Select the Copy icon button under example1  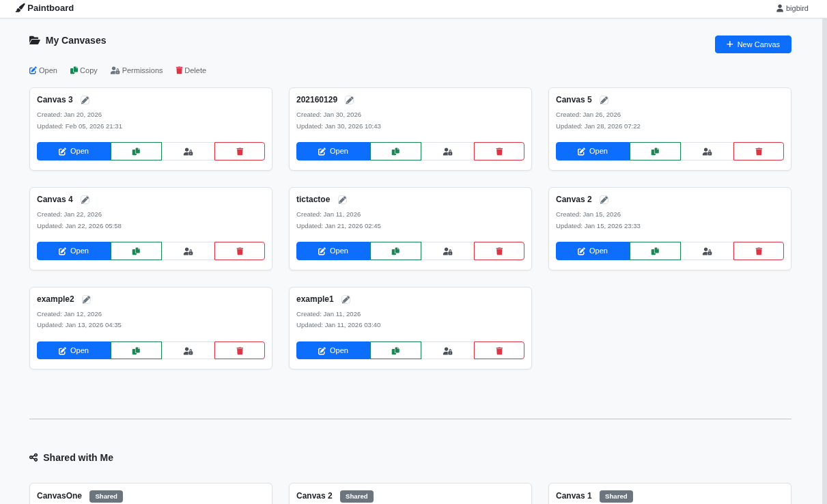click(395, 350)
